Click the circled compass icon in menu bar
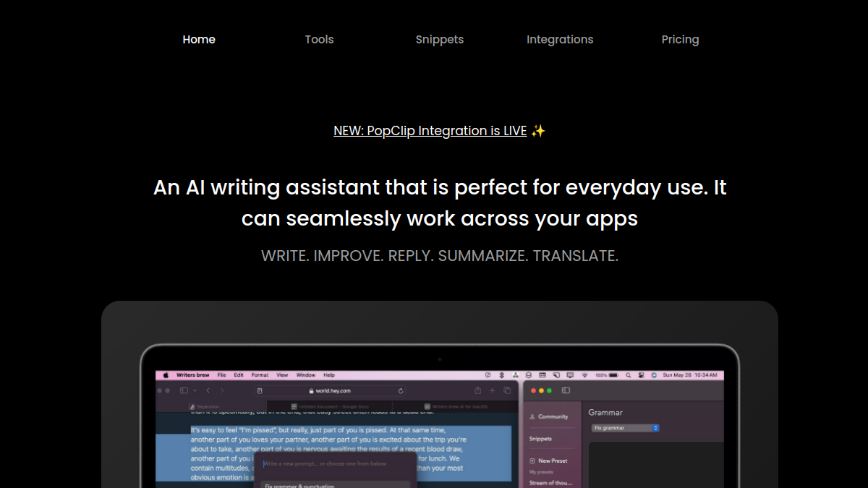 (488, 375)
